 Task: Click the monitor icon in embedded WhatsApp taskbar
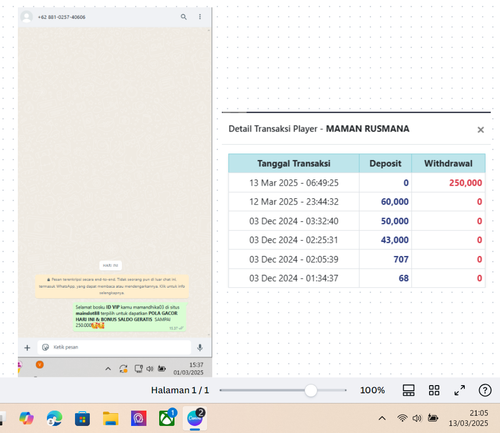pyautogui.click(x=138, y=369)
